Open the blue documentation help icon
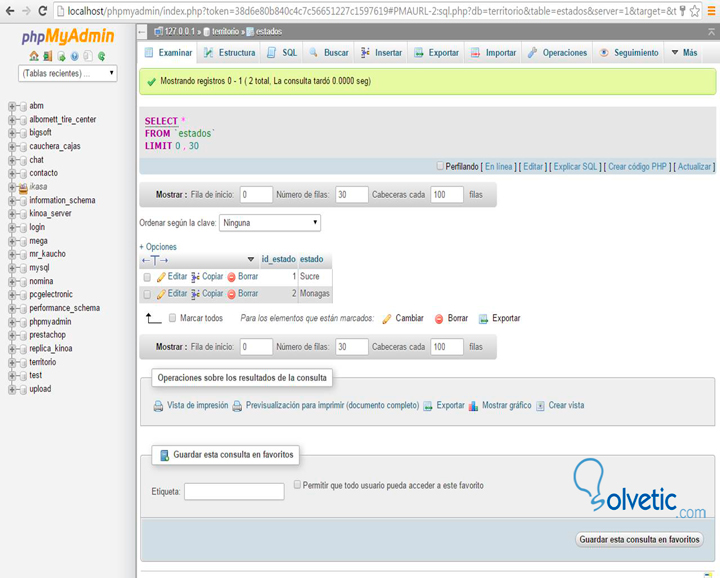The height and width of the screenshot is (578, 720). 74,56
